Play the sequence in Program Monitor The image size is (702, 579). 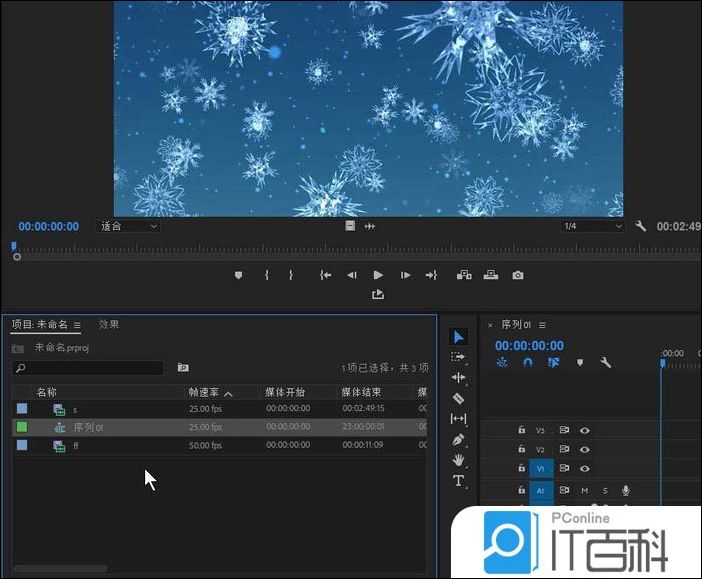tap(378, 275)
